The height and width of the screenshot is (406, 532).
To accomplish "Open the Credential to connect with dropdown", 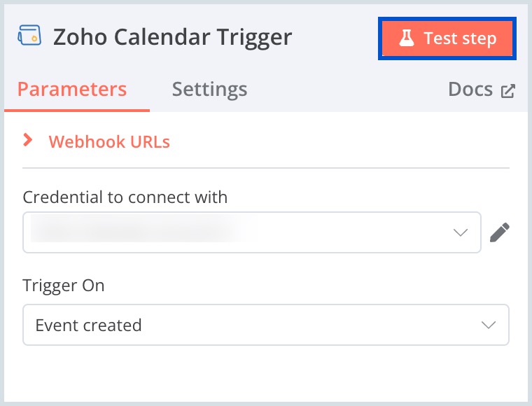I will [x=252, y=232].
